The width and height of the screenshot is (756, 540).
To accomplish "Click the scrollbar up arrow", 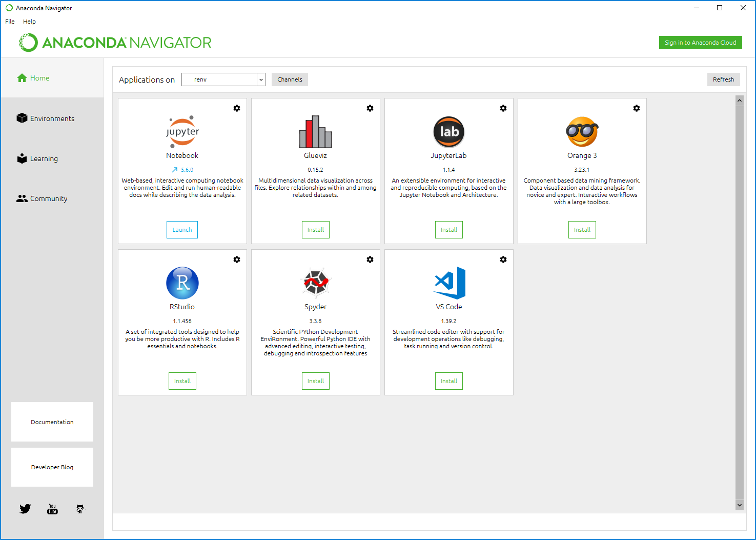I will pyautogui.click(x=739, y=101).
